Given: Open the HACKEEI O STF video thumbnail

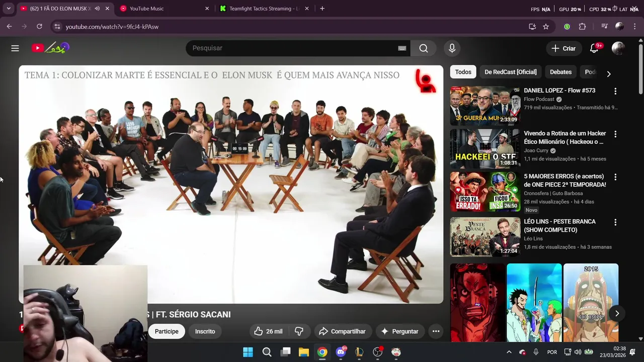Looking at the screenshot, I should pos(485,149).
